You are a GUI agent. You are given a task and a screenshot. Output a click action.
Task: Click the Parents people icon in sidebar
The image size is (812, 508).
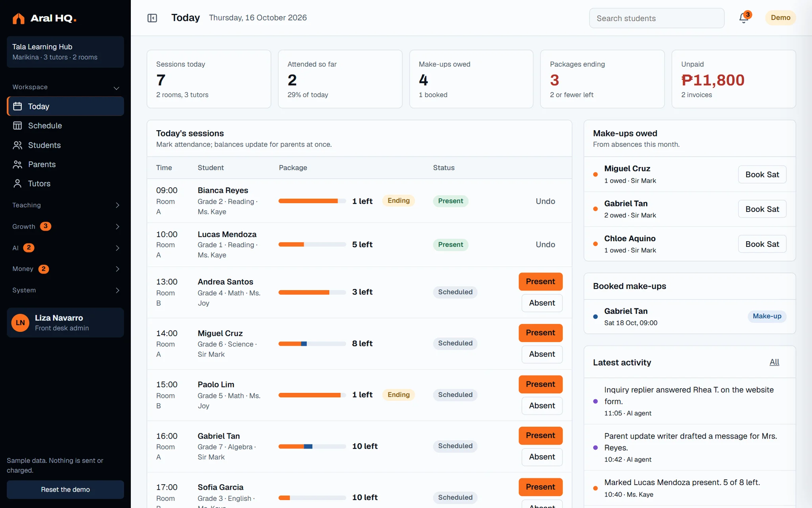coord(17,164)
